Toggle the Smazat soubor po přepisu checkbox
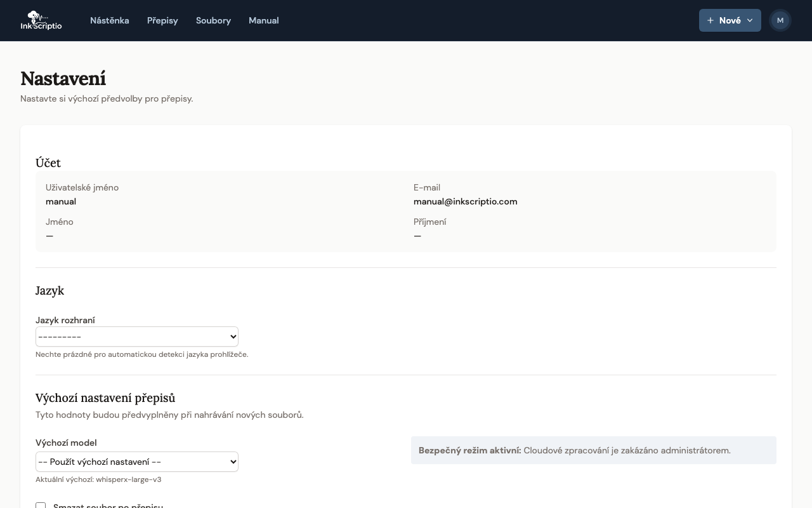This screenshot has height=508, width=812. pos(41,505)
